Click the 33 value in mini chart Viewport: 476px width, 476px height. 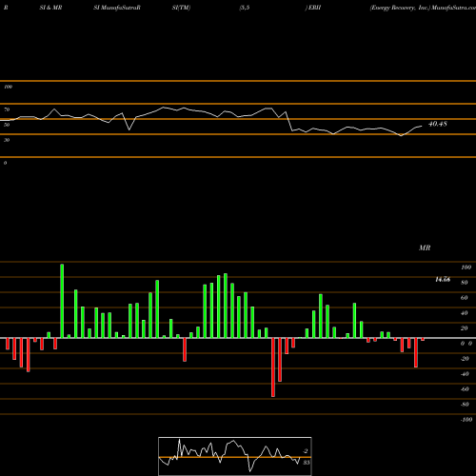307,463
